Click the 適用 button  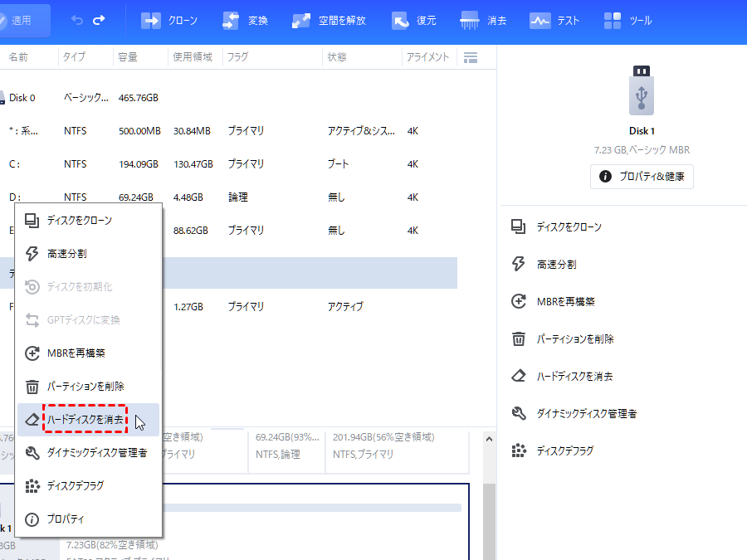pyautogui.click(x=23, y=18)
